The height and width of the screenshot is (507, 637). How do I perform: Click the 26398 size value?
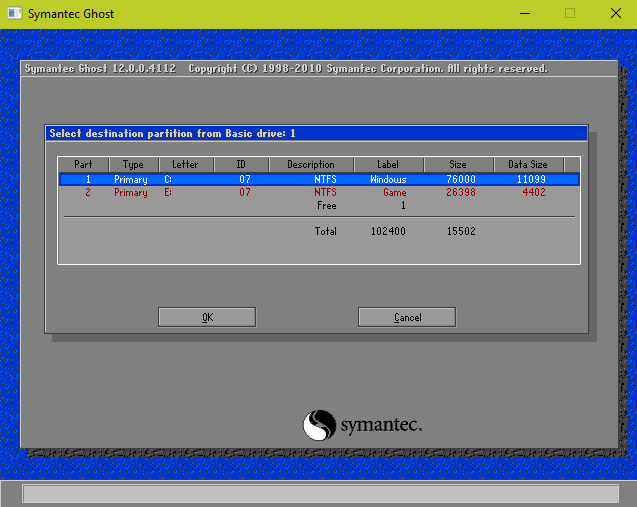(x=461, y=192)
